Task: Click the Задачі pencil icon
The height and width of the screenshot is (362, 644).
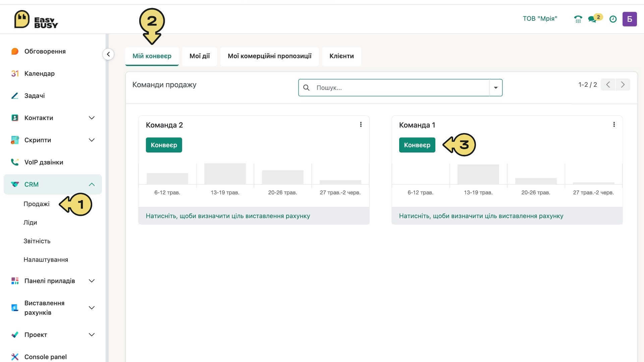Action: pyautogui.click(x=15, y=96)
